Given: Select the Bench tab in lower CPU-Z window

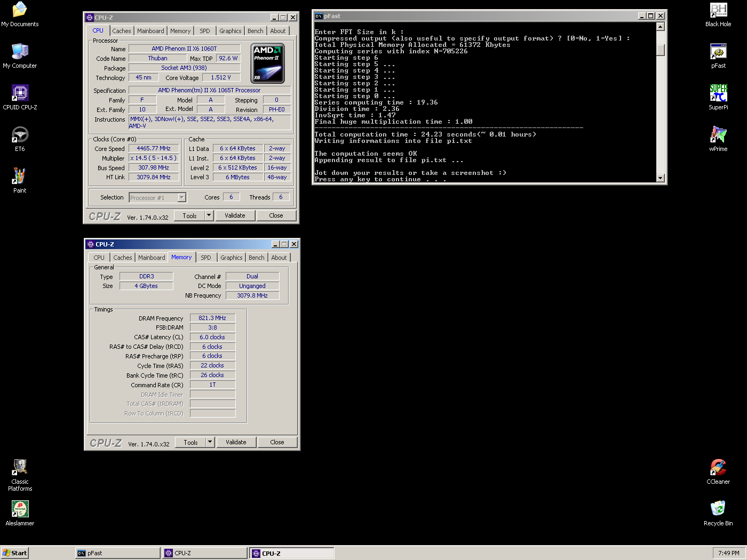Looking at the screenshot, I should pyautogui.click(x=257, y=258).
